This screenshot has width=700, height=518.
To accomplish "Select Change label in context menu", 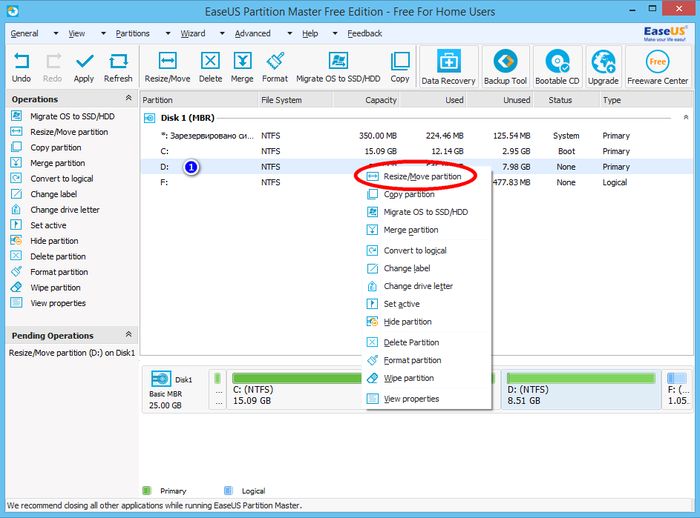I will point(426,268).
